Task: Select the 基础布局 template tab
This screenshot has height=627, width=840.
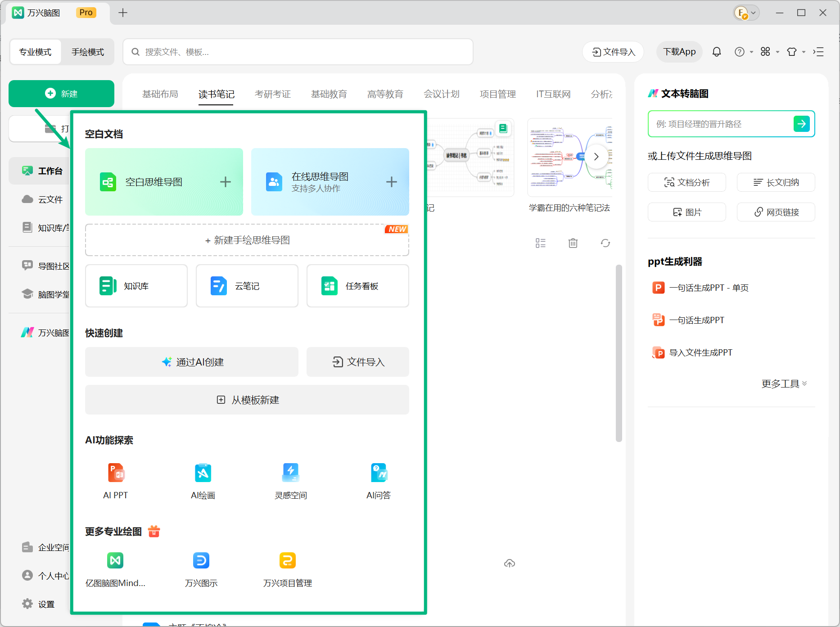Action: [160, 94]
